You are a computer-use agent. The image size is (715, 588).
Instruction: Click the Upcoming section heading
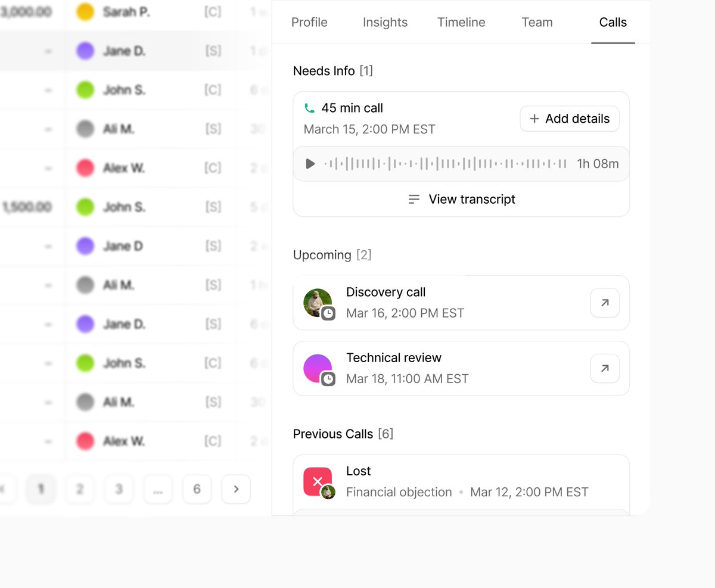click(x=322, y=255)
